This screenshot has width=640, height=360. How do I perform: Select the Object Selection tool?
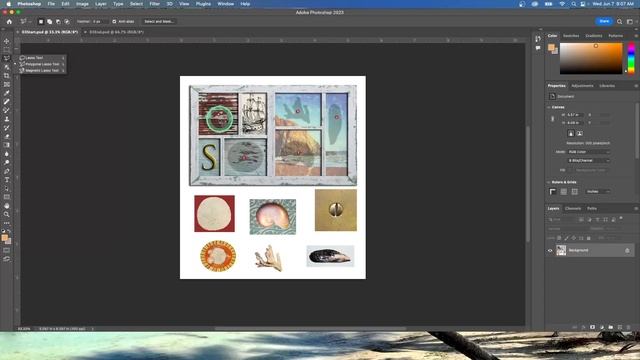point(7,67)
